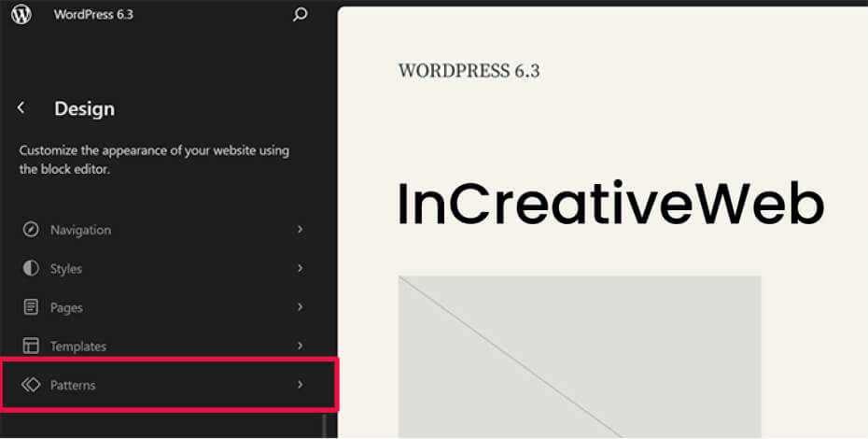Click the Pages document icon
The width and height of the screenshot is (868, 439).
coord(31,307)
